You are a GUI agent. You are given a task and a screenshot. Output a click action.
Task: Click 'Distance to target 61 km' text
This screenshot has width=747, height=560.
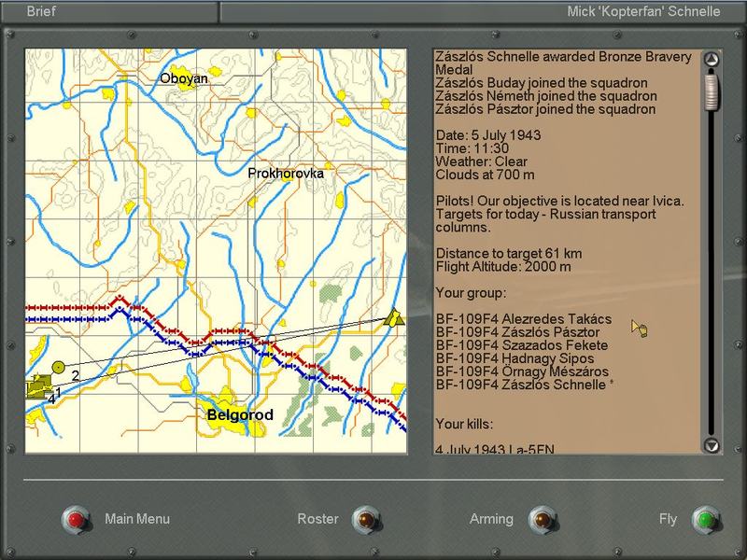pos(509,253)
